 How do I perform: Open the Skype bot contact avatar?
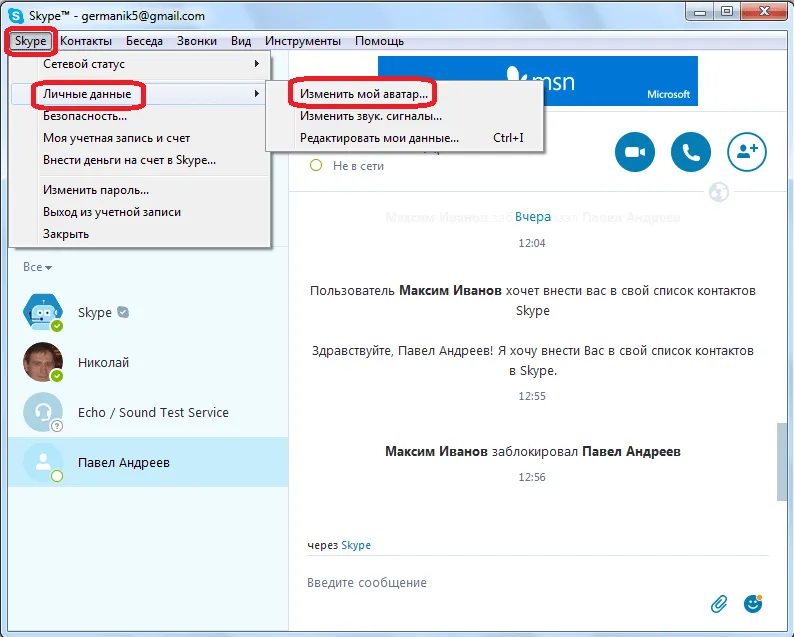(x=43, y=312)
